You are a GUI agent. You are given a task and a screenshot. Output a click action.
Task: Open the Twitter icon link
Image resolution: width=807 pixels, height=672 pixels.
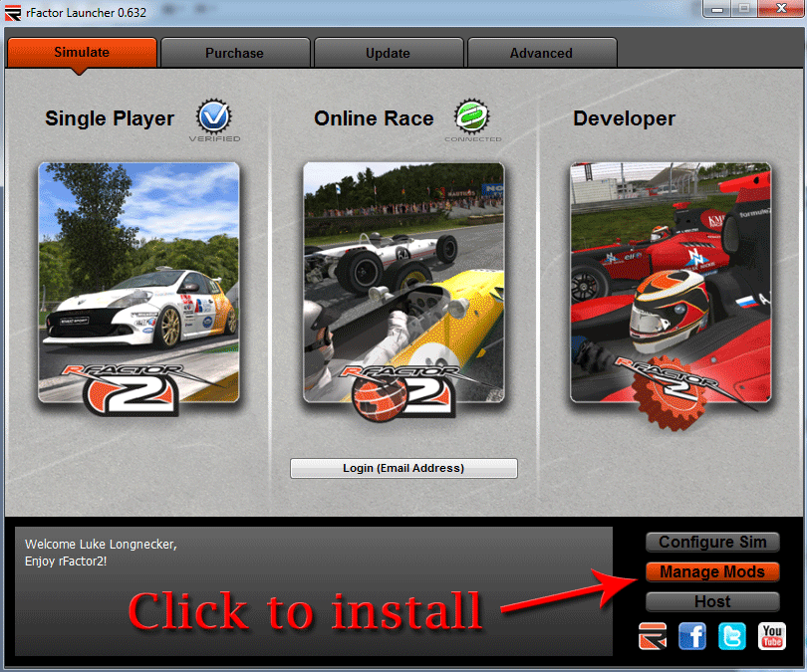pos(732,636)
